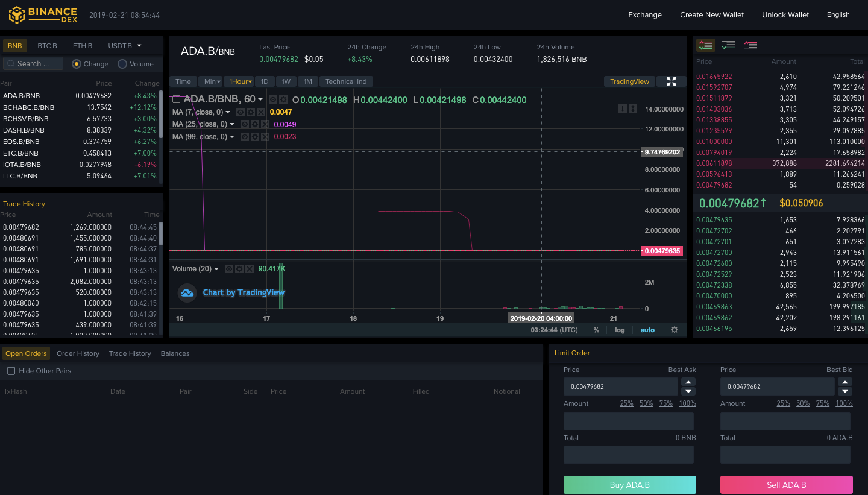The width and height of the screenshot is (868, 495).
Task: Open the English language selector
Action: click(838, 15)
